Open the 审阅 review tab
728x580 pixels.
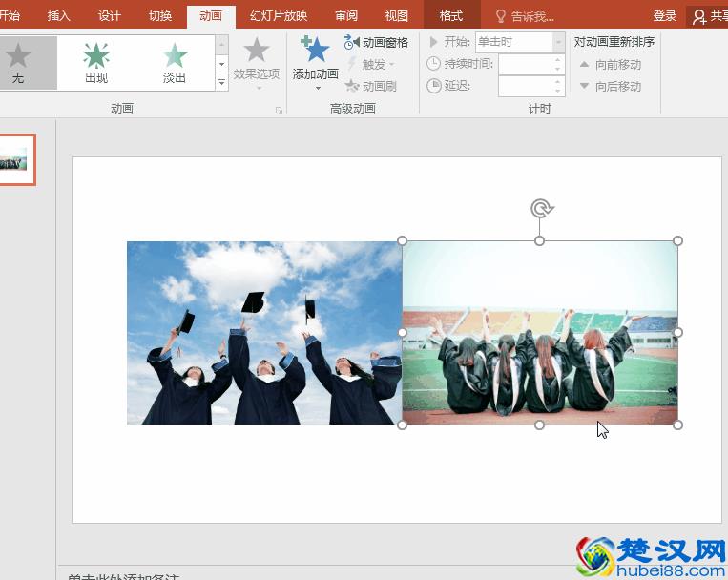point(346,16)
